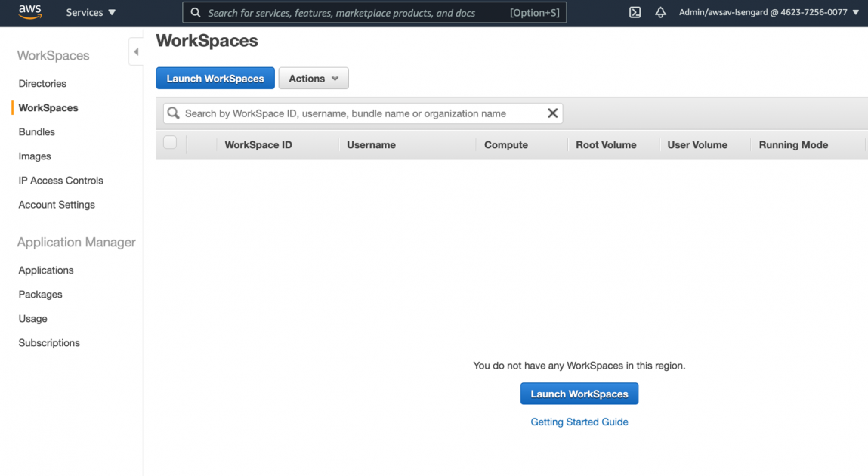
Task: Click the magnifier icon in top search bar
Action: point(196,12)
